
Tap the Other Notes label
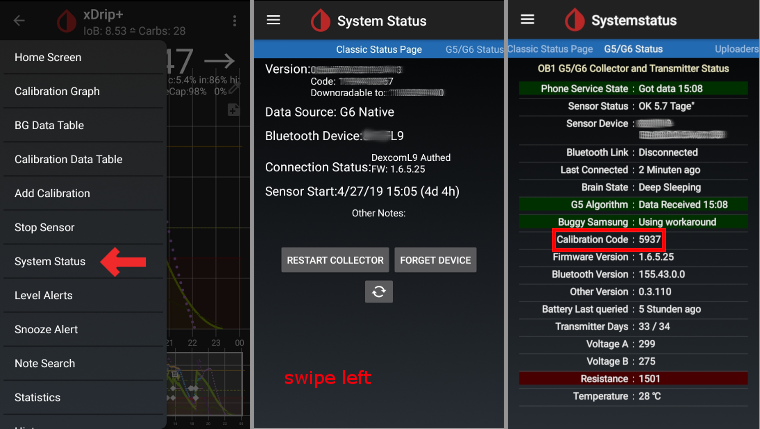tap(379, 213)
